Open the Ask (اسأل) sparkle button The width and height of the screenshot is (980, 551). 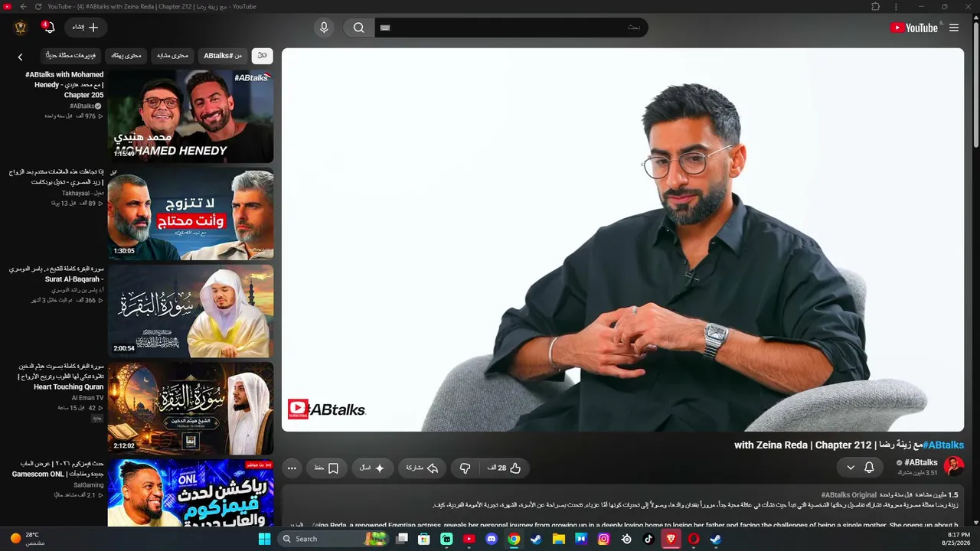click(x=372, y=468)
